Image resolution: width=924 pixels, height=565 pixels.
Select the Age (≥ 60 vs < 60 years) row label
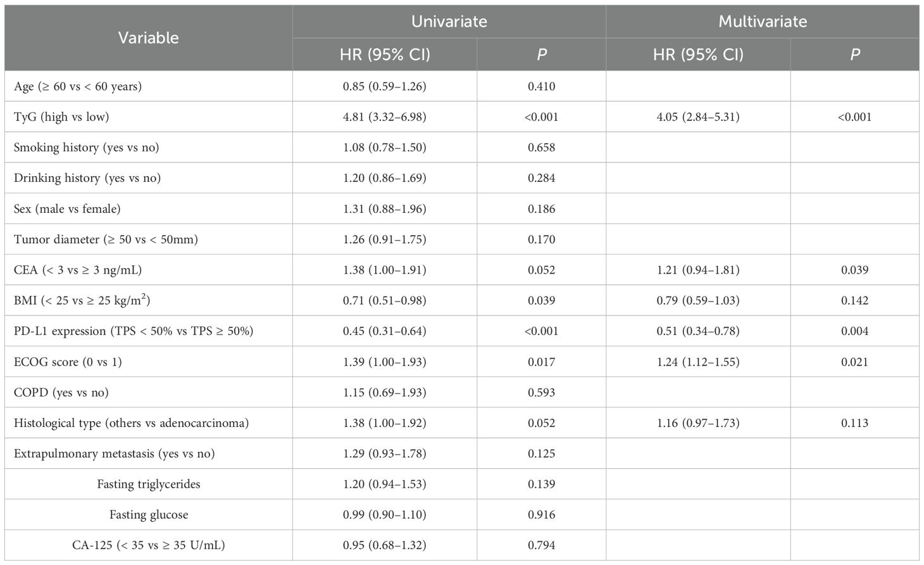[x=78, y=86]
